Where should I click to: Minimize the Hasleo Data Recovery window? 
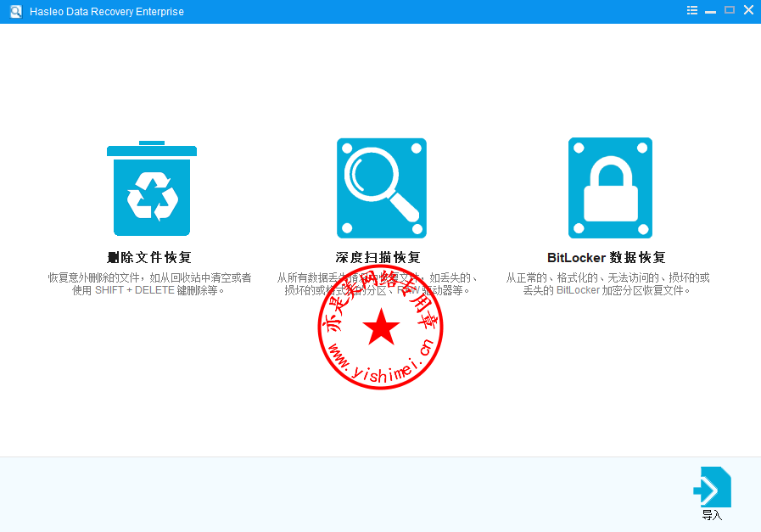(x=711, y=11)
